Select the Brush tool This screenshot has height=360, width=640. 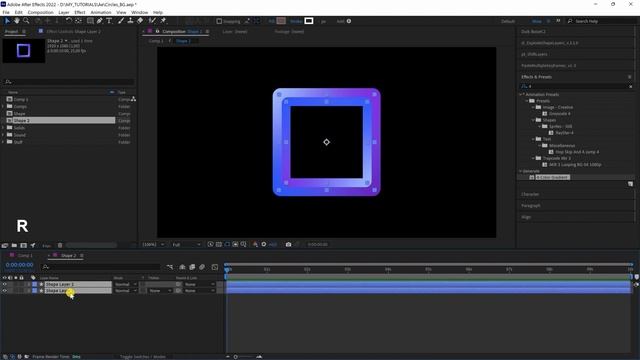point(121,21)
